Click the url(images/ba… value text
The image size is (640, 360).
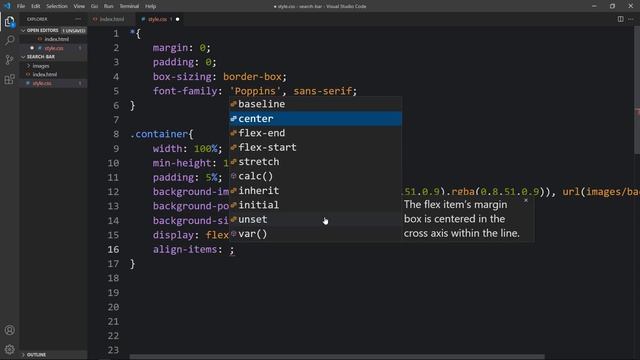click(x=601, y=192)
